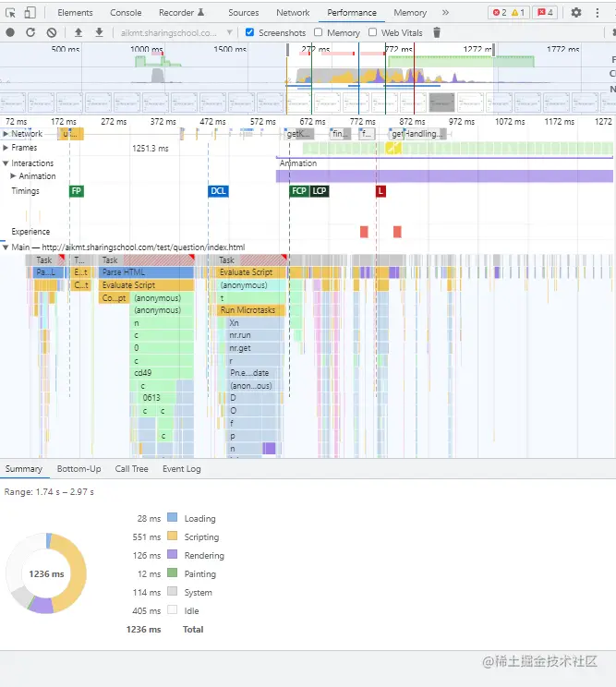Open the Sources tab
Screen dimensions: 616x687
244,13
